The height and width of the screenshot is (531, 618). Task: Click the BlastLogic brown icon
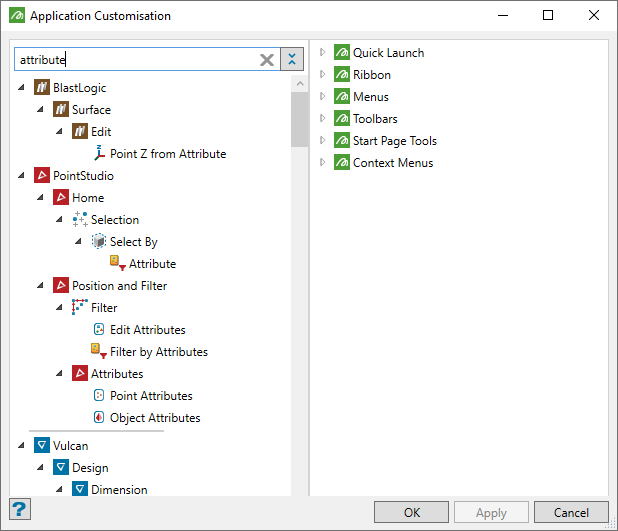point(42,88)
